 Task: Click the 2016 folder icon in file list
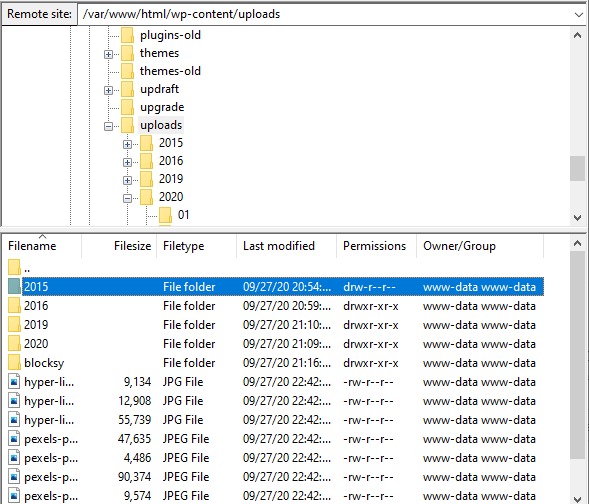point(14,305)
